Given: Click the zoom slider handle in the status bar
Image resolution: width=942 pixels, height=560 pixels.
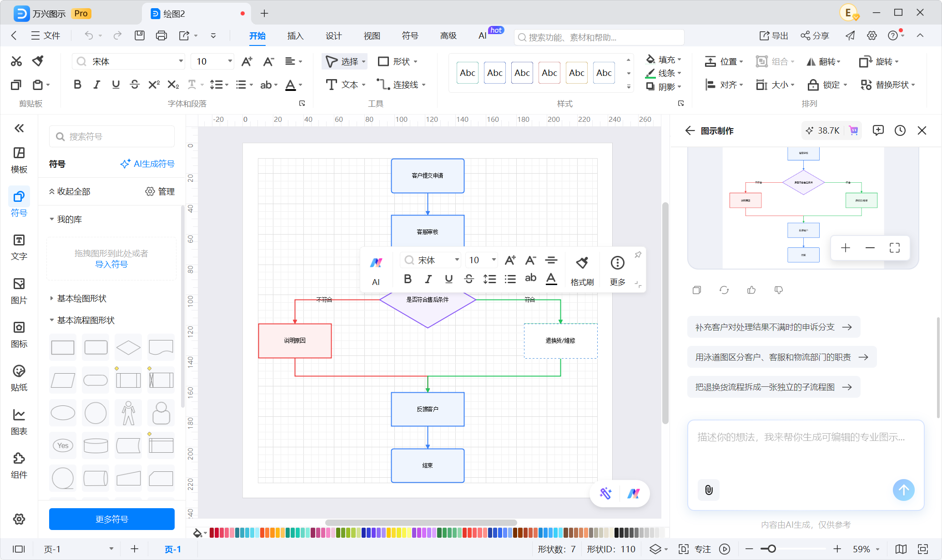Looking at the screenshot, I should 771,549.
